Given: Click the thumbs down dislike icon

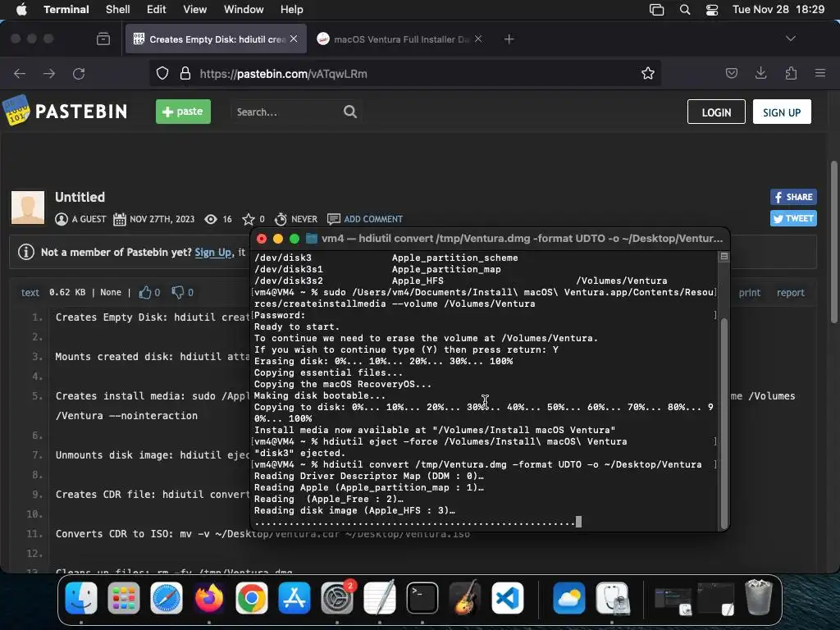Looking at the screenshot, I should pos(177,292).
